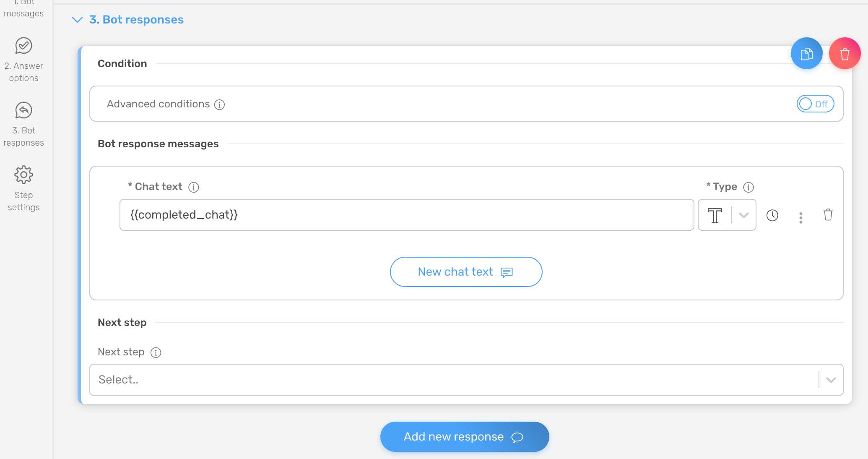This screenshot has width=868, height=459.
Task: Remove chat text with the trash icon
Action: tap(828, 215)
